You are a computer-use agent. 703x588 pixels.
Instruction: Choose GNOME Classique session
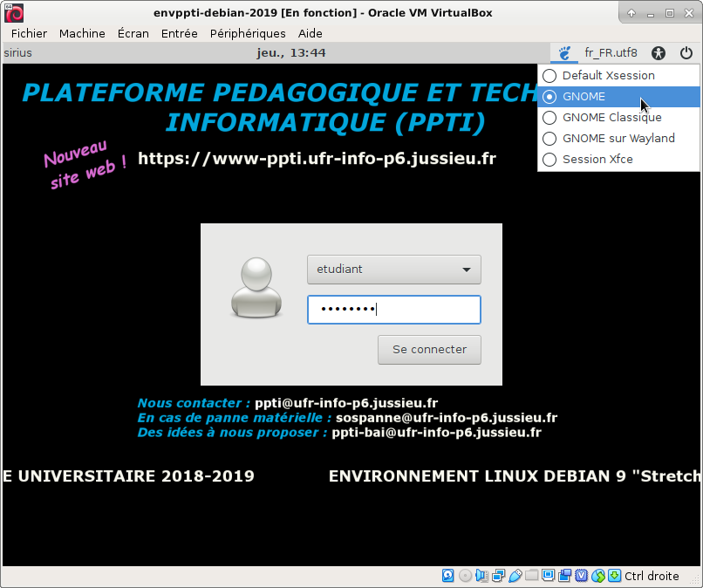611,118
